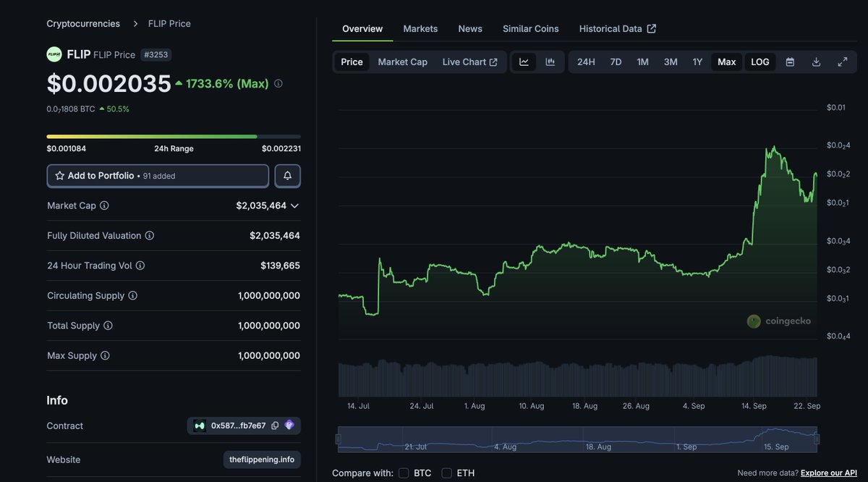Screen dimensions: 868x482
Task: Click the mini navigator chart area
Action: [577, 439]
